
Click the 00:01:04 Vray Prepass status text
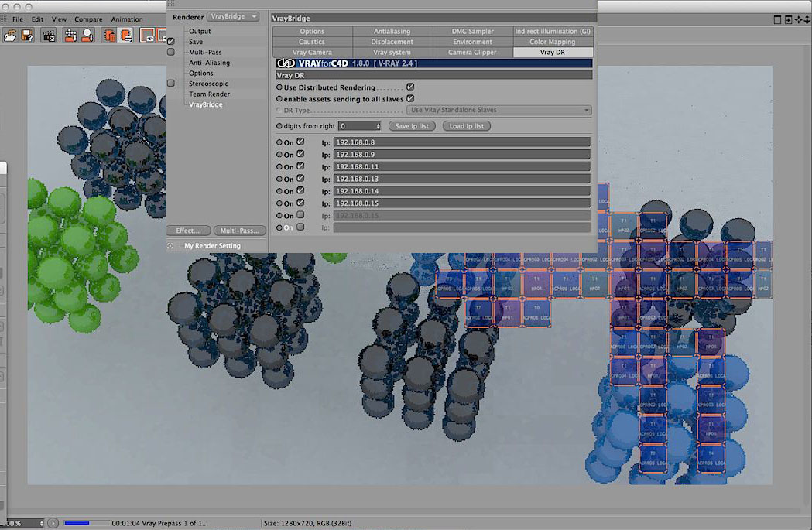pos(160,523)
